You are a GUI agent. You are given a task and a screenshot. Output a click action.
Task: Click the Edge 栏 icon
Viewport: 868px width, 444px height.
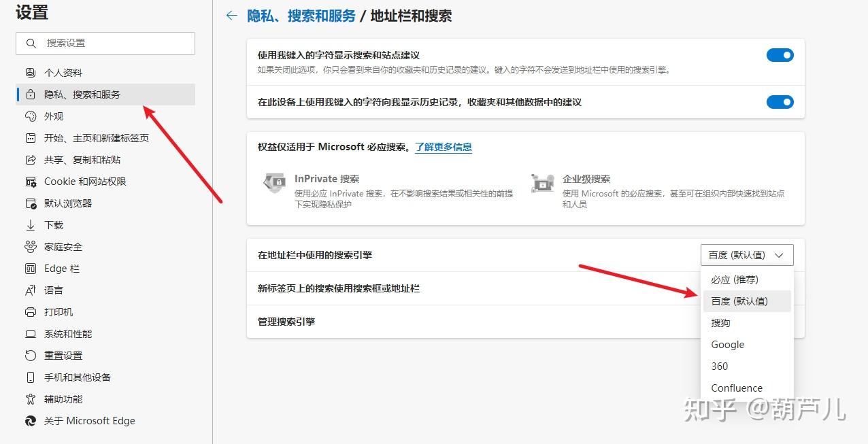(30, 269)
